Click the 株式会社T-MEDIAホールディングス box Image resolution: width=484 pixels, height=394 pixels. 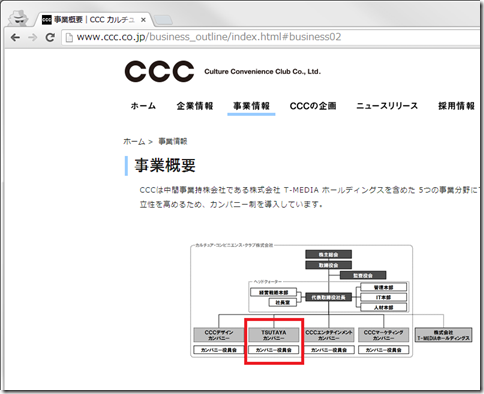(x=443, y=335)
